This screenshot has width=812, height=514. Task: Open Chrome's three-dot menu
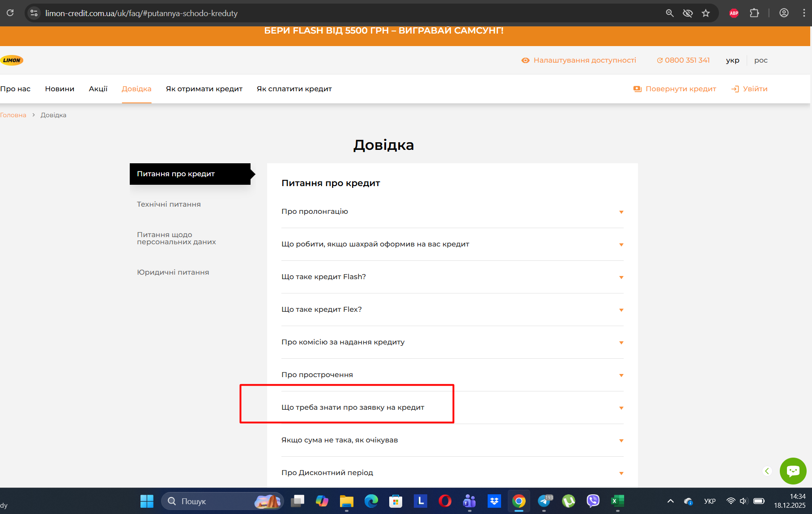tap(804, 13)
